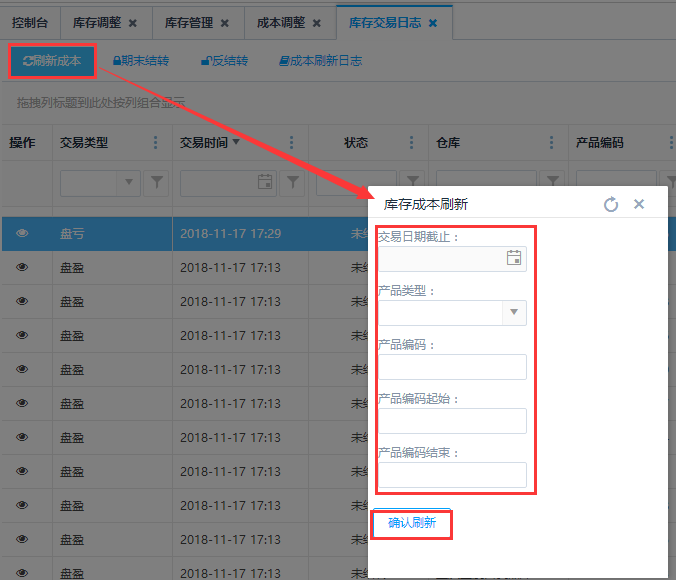Click the 期末结转 toolbar button

(x=141, y=61)
